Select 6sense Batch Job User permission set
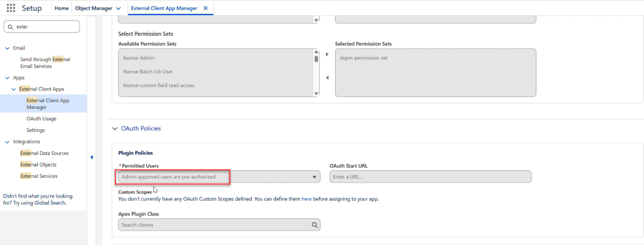644x245 pixels. [x=148, y=72]
